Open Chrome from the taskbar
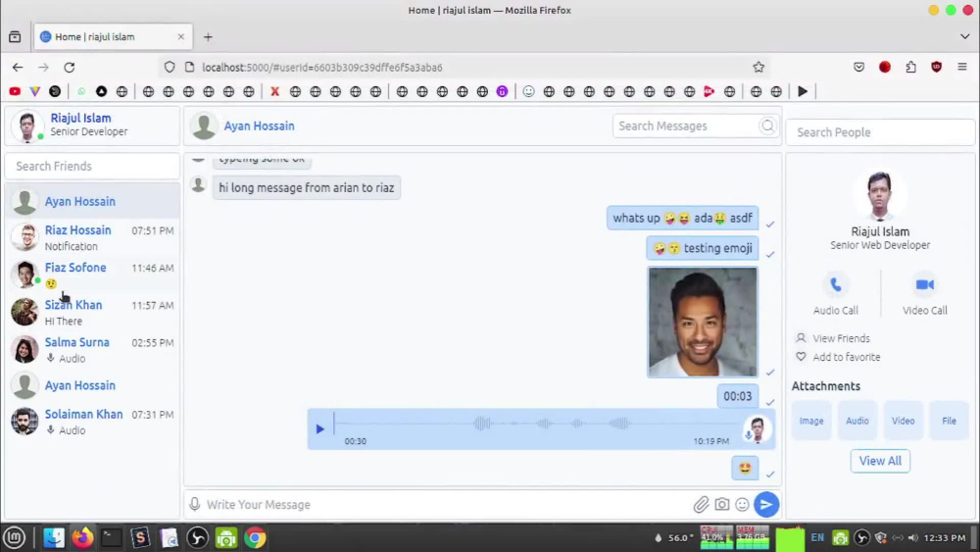 point(255,537)
